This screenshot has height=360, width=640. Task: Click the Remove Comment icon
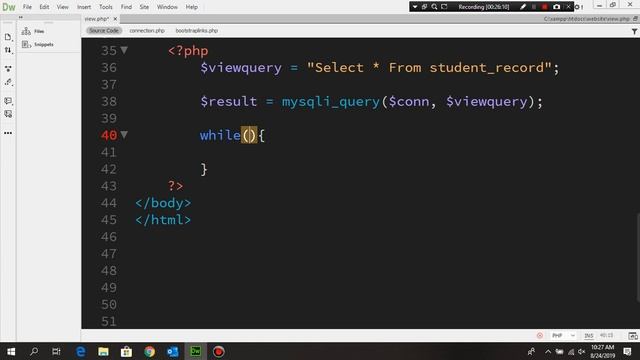8,114
